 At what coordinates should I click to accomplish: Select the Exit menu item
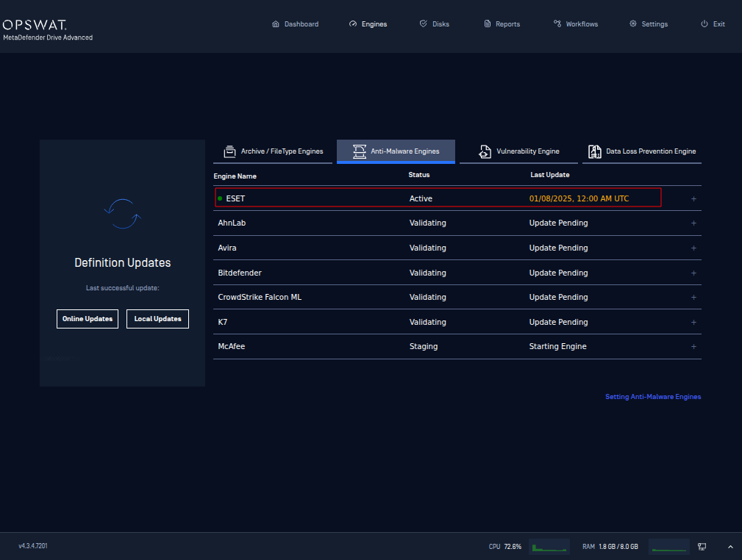point(713,24)
